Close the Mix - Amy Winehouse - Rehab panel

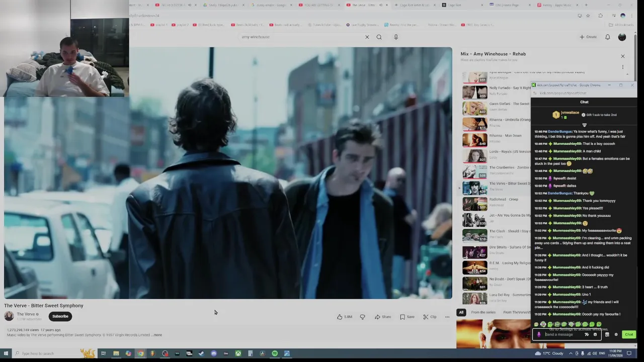tap(622, 56)
